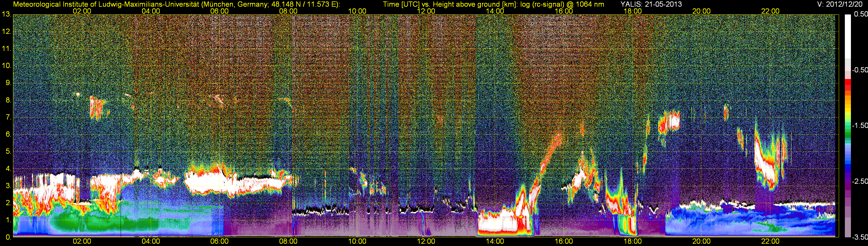The height and width of the screenshot is (246, 868).
Task: Click the 1 km height axis label
Action: tap(8, 220)
